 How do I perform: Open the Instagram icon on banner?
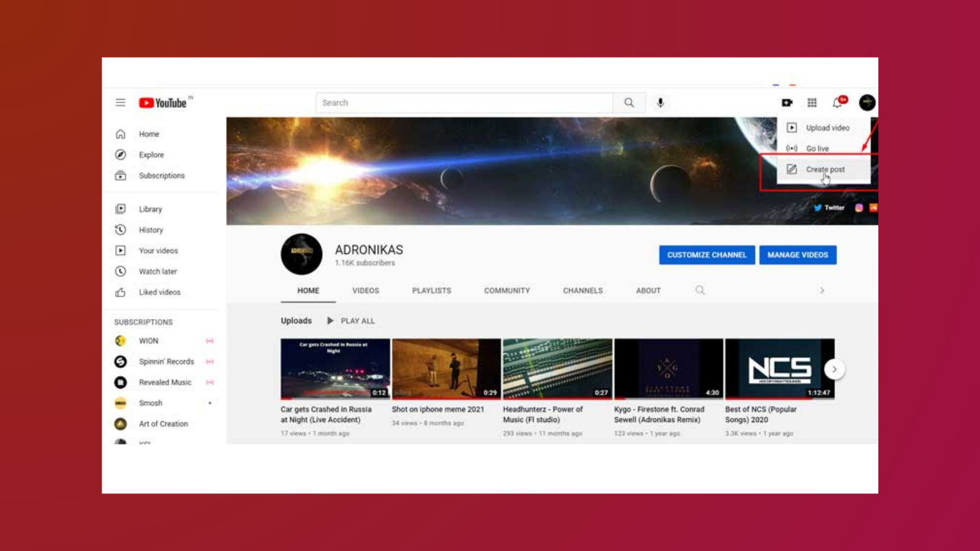pos(859,208)
